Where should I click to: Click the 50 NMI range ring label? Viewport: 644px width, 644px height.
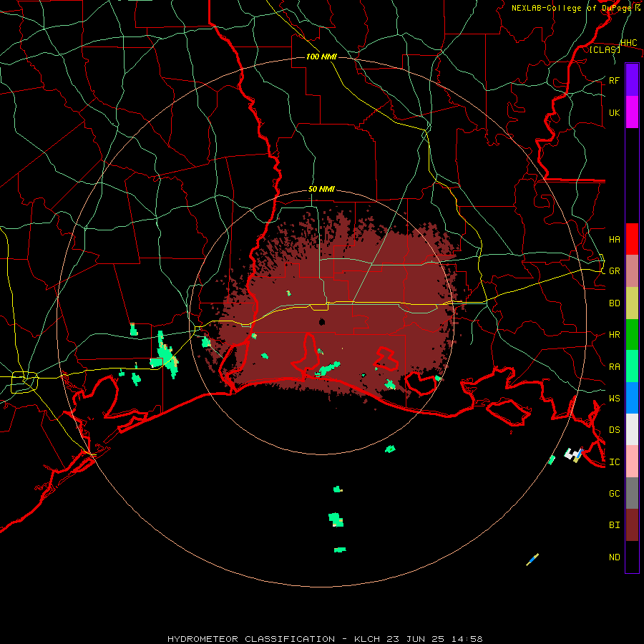(321, 189)
